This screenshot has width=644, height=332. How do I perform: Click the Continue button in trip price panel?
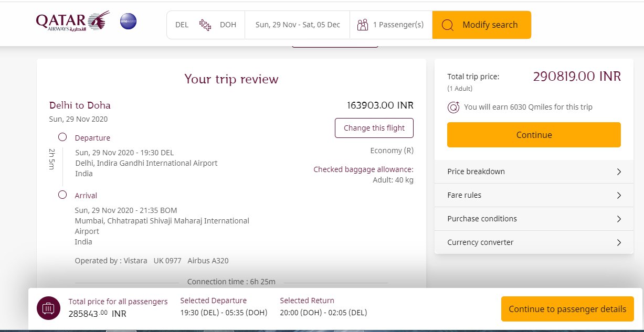[x=534, y=135]
